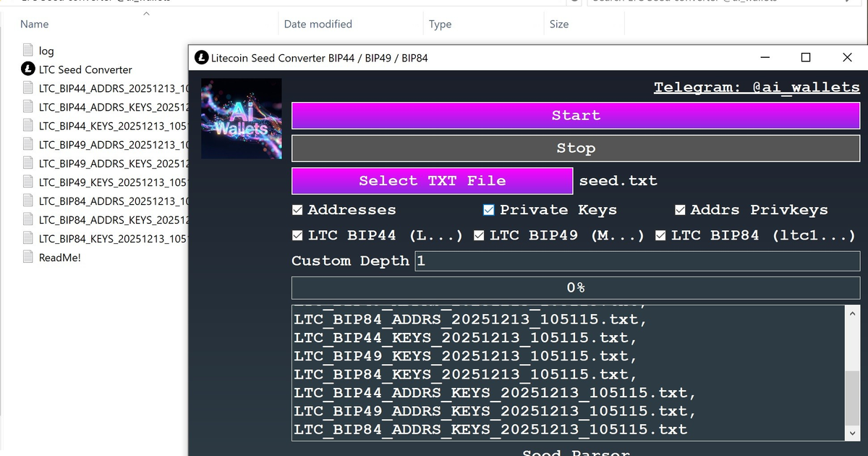The height and width of the screenshot is (456, 868).
Task: Toggle the Private Keys checkbox
Action: pyautogui.click(x=489, y=210)
